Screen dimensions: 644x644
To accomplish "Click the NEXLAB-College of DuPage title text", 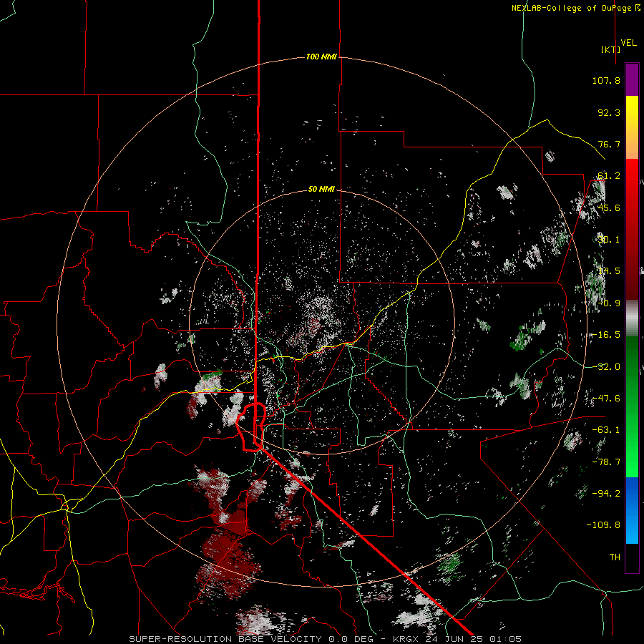I will coord(576,8).
